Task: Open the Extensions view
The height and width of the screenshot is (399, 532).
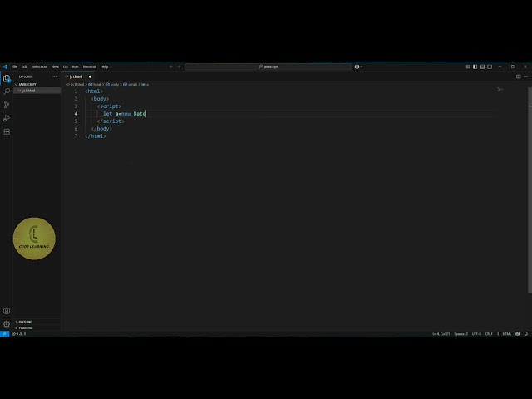Action: point(7,131)
